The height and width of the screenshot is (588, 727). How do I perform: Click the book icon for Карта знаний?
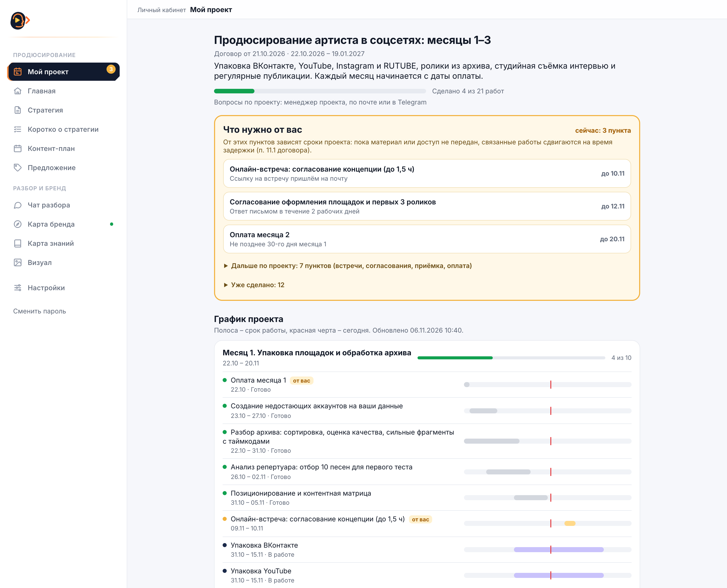point(18,244)
